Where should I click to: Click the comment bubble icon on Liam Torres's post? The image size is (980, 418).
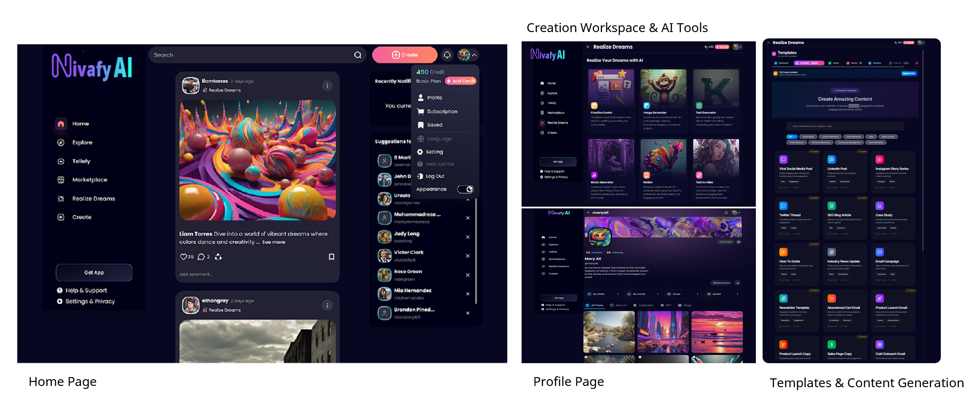(x=201, y=256)
